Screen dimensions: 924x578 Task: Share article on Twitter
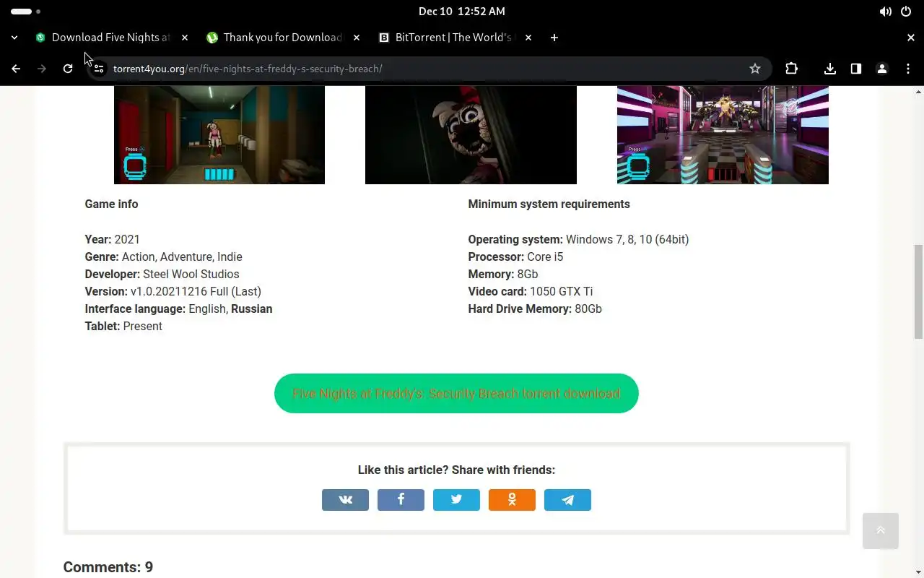pyautogui.click(x=456, y=500)
